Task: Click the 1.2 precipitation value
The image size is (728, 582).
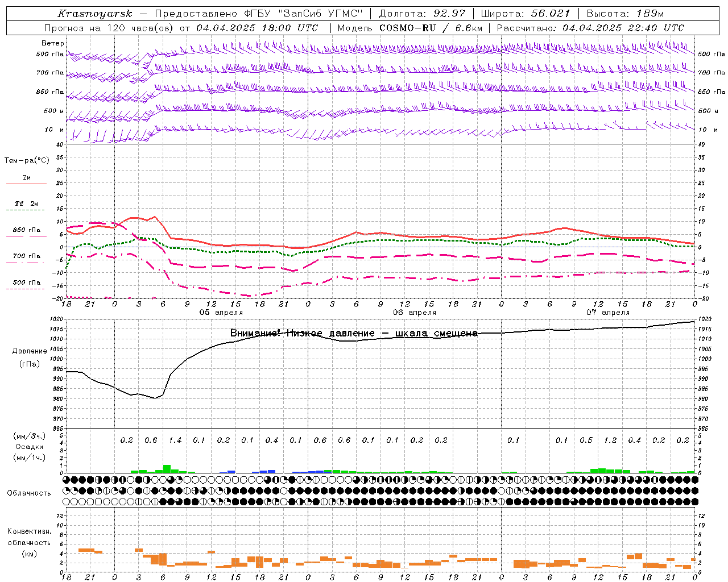Action: tap(610, 440)
